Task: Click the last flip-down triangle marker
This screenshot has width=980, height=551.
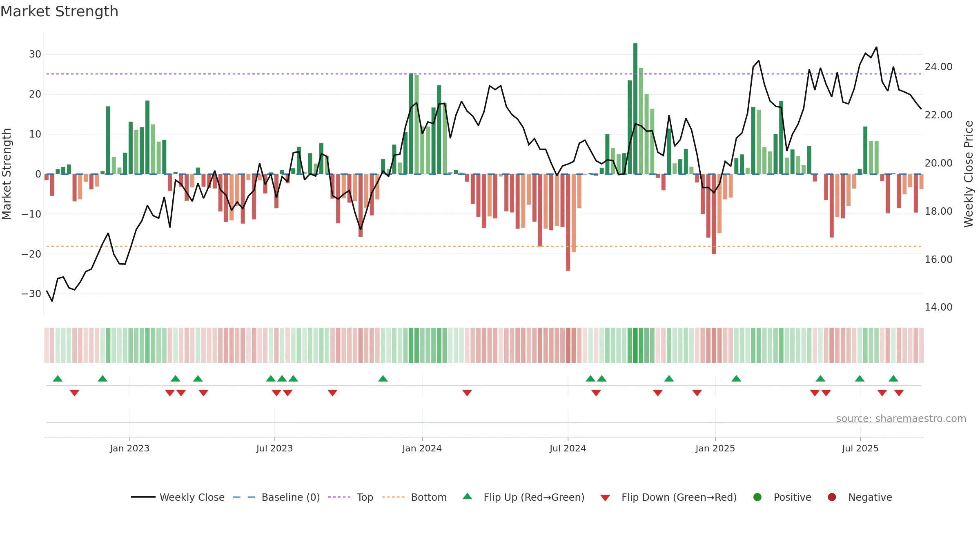Action: pyautogui.click(x=899, y=393)
